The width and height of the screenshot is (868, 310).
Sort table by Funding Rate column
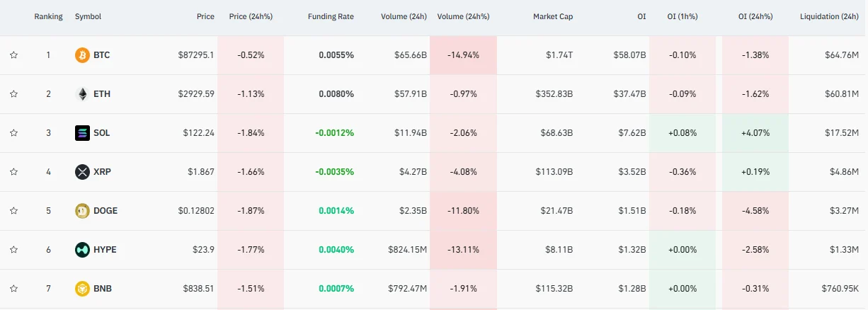(331, 16)
